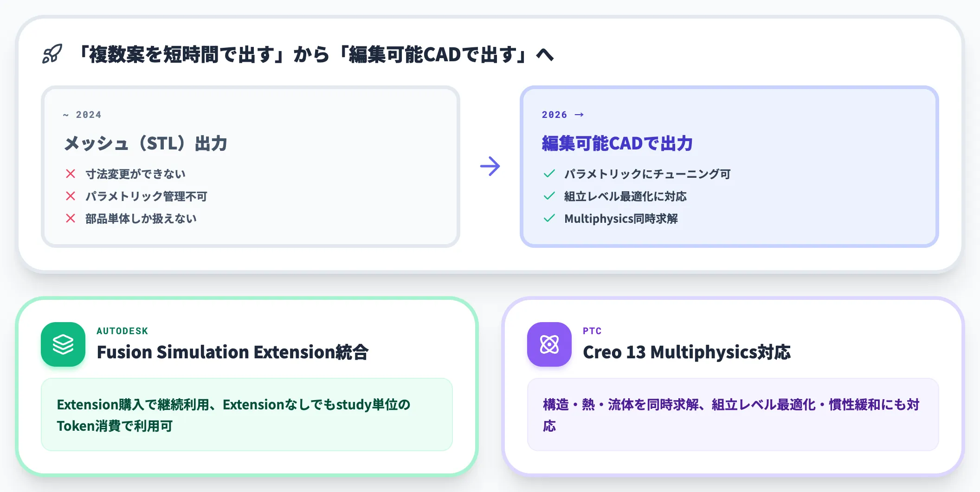Viewport: 980px width, 492px height.
Task: Click the text 部品単体しか扱えない
Action: coord(141,219)
